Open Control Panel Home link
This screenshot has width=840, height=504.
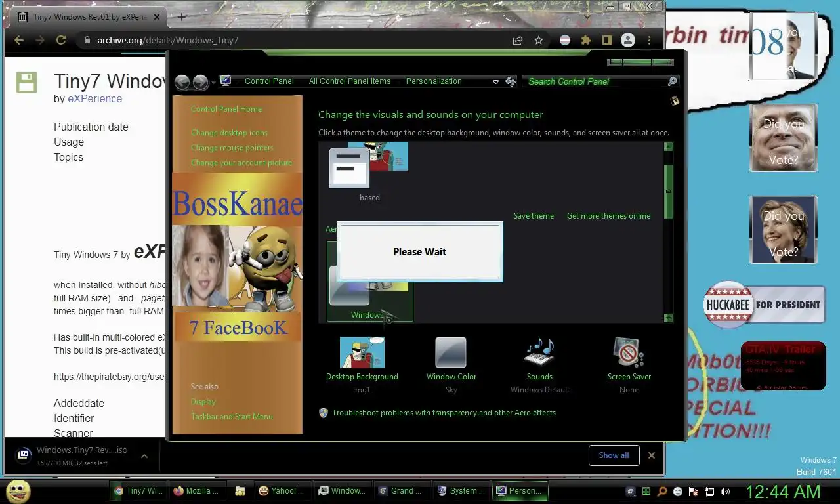click(226, 109)
